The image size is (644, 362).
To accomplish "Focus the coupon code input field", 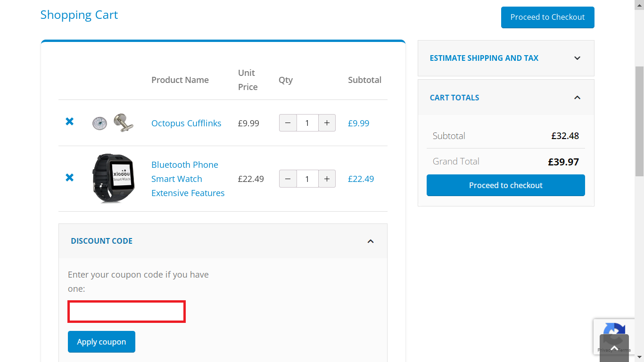I will (x=126, y=312).
